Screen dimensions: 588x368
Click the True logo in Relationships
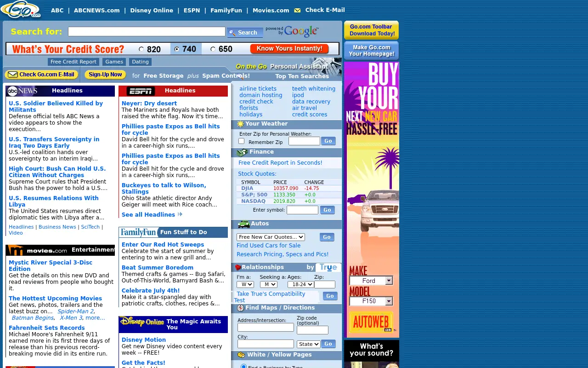[x=328, y=267]
